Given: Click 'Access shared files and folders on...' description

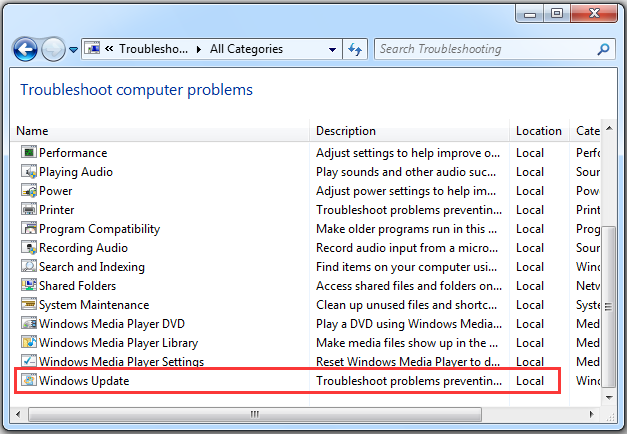Looking at the screenshot, I should point(409,286).
